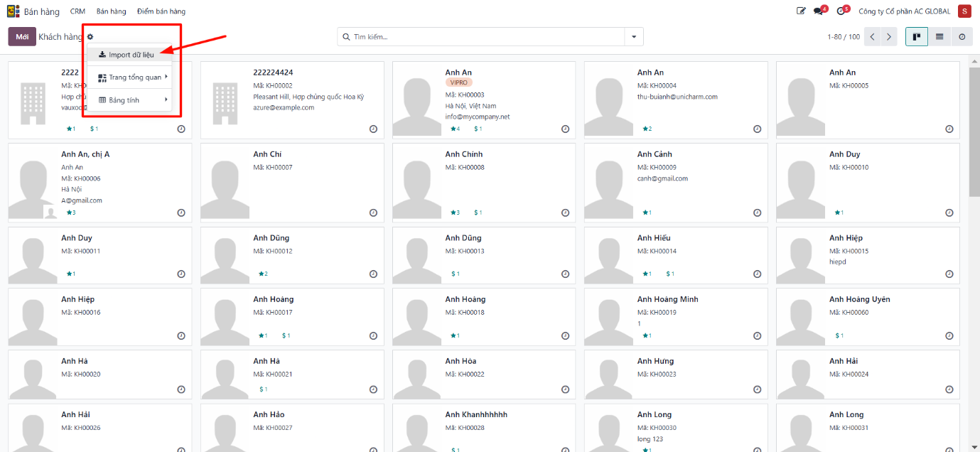Open the Anh Hải KH00026 card
980x452 pixels.
point(99,428)
